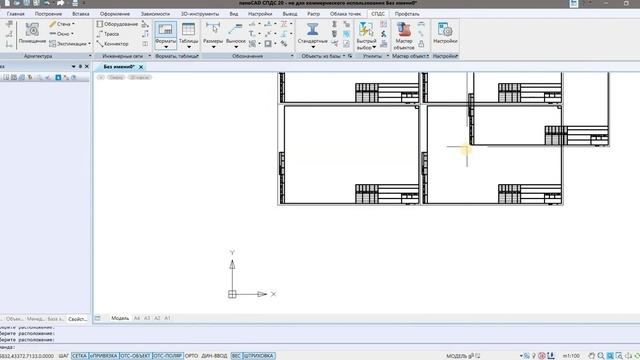Toggle оПРИВЯЗКА object snap
Screen dimensions: 640x360
[104, 356]
